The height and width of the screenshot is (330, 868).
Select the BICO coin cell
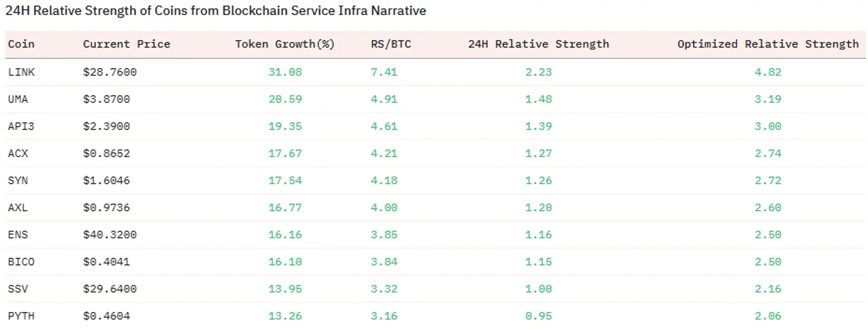pyautogui.click(x=21, y=262)
